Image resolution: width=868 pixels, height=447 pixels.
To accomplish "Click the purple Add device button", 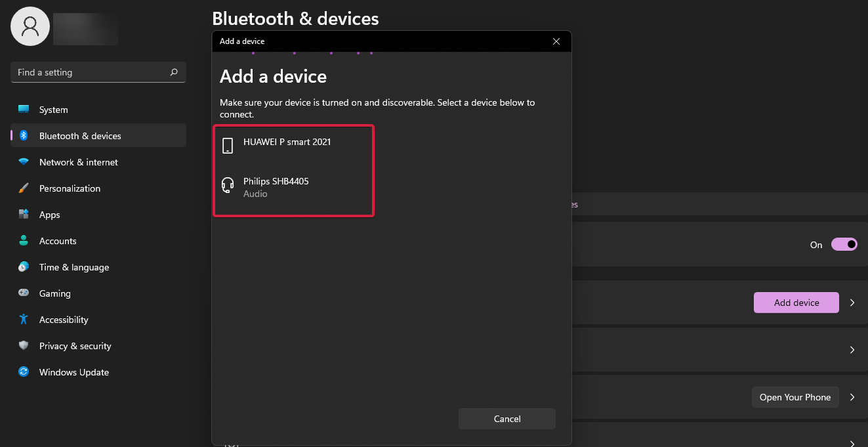I will pyautogui.click(x=796, y=303).
